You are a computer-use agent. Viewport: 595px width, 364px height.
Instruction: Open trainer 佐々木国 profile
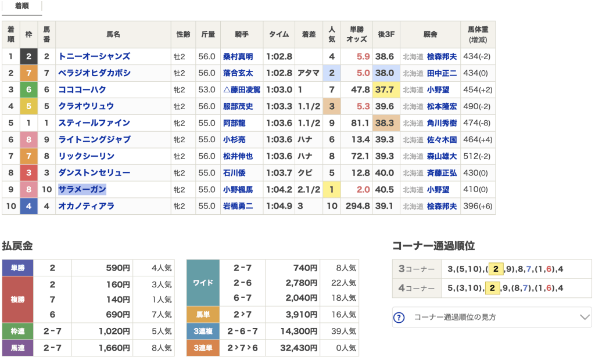(442, 140)
